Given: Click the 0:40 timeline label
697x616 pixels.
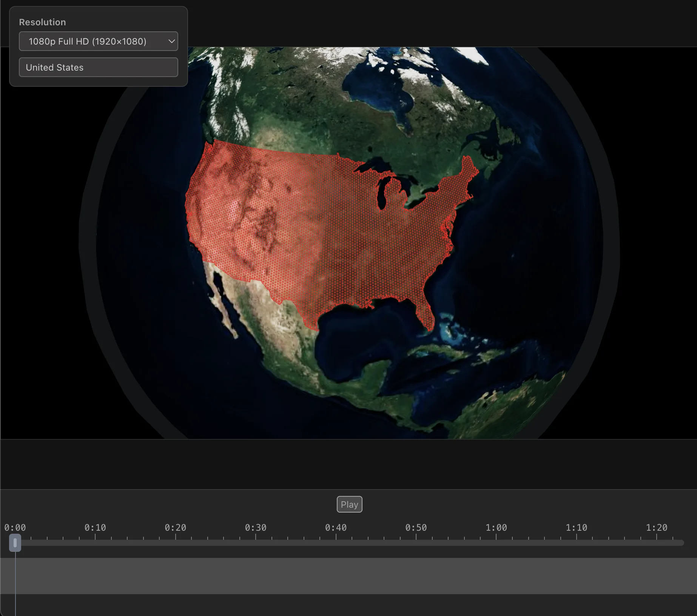Looking at the screenshot, I should 336,528.
